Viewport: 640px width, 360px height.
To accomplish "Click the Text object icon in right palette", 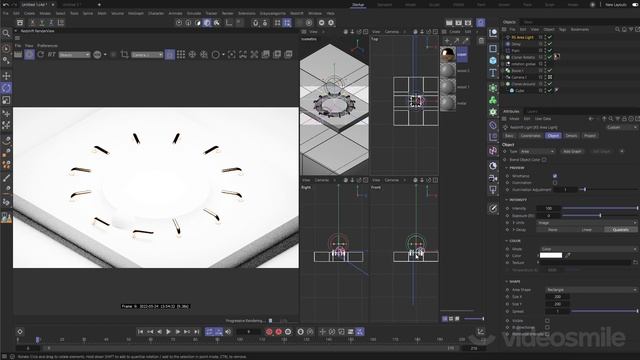I will [493, 73].
